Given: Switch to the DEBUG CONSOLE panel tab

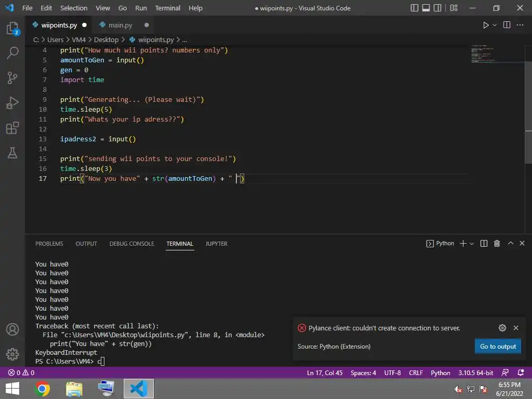Looking at the screenshot, I should pos(131,244).
